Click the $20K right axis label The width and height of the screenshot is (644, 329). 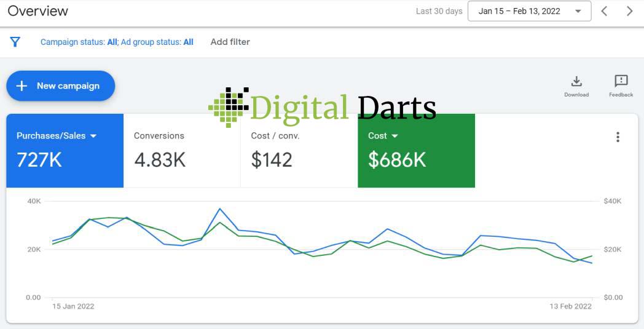[613, 249]
